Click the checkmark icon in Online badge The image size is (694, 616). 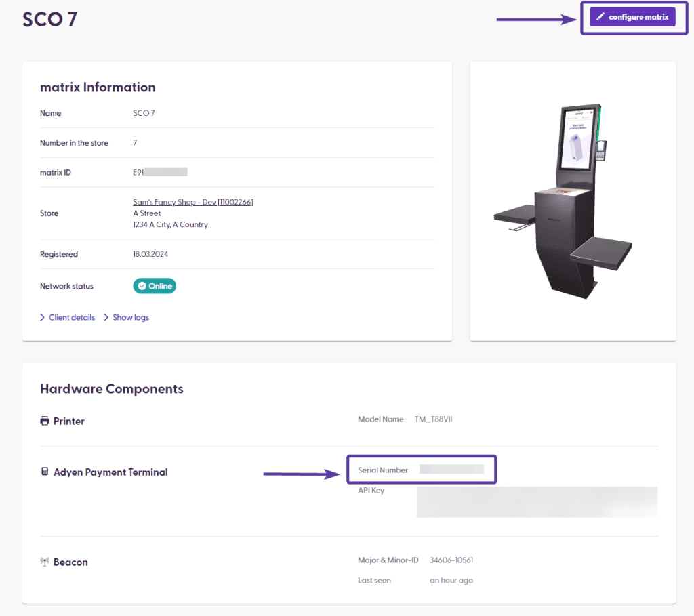click(x=142, y=286)
